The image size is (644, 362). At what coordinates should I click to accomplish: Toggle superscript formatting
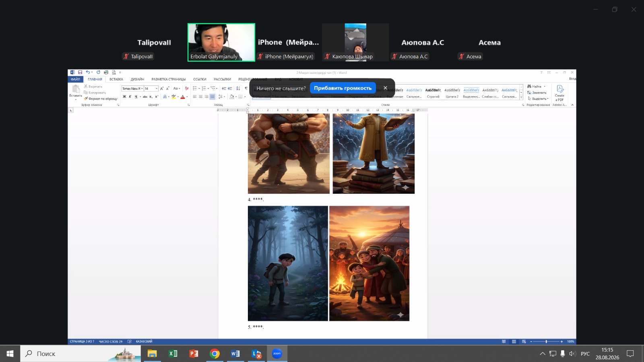pos(157,97)
